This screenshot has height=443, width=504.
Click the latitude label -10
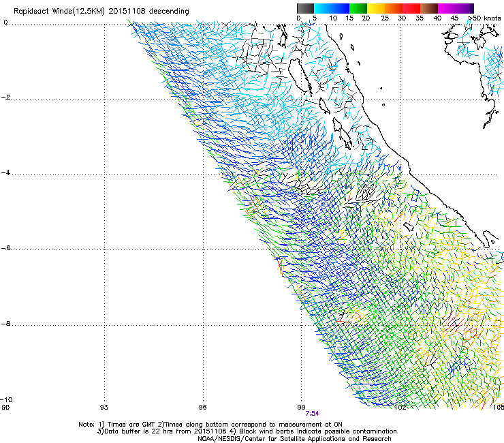[6, 399]
